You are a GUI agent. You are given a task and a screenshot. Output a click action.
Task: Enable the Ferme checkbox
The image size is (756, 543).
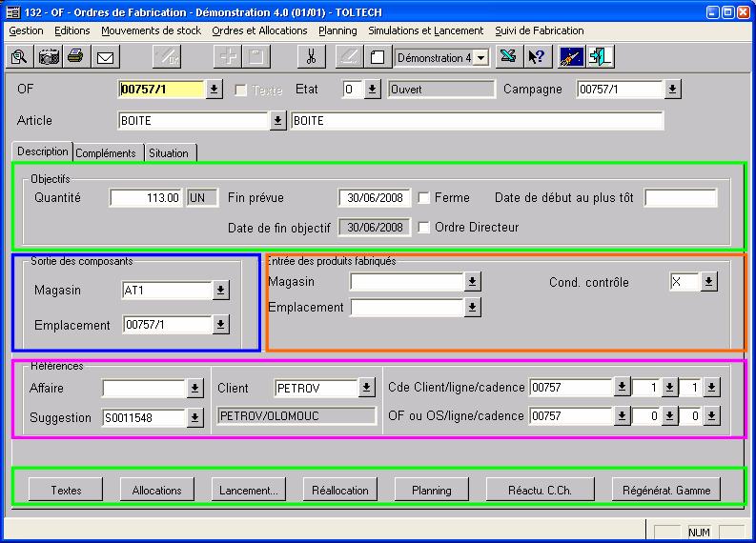(x=424, y=197)
